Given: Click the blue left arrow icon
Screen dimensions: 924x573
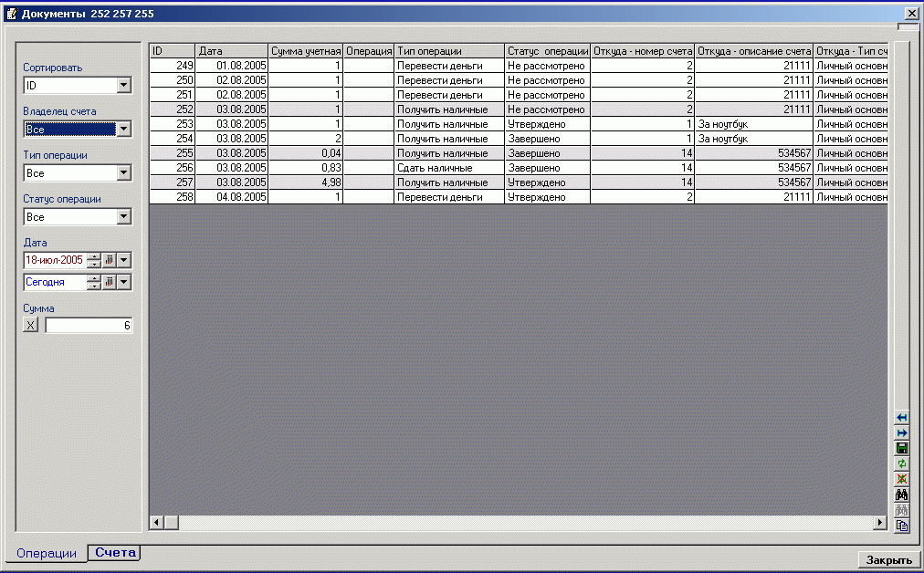Looking at the screenshot, I should (x=901, y=418).
